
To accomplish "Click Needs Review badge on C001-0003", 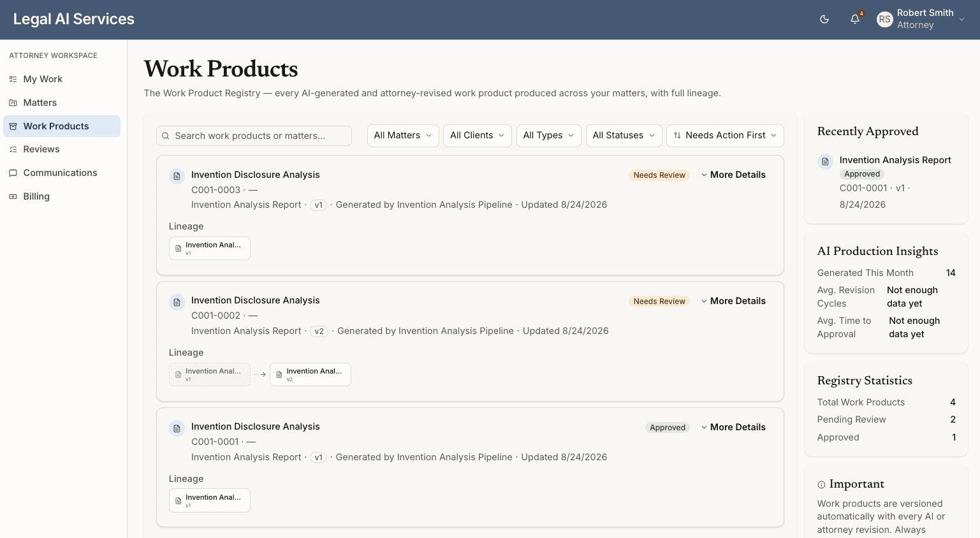I will tap(659, 175).
